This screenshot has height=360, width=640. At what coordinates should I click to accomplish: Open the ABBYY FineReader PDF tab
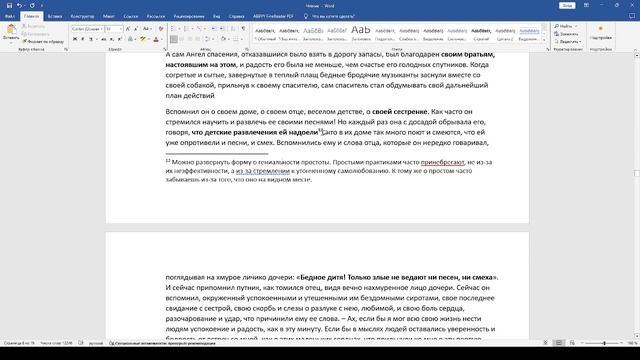[273, 16]
